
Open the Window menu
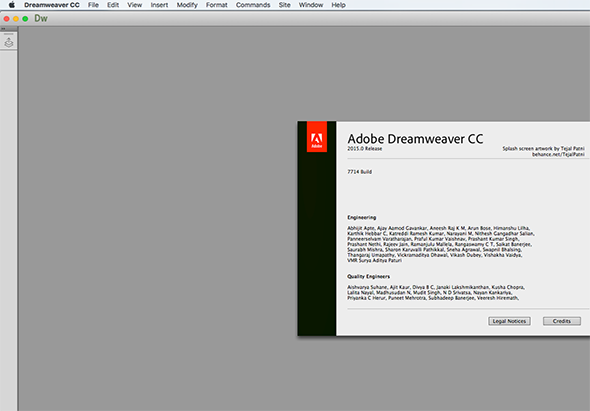coord(311,5)
